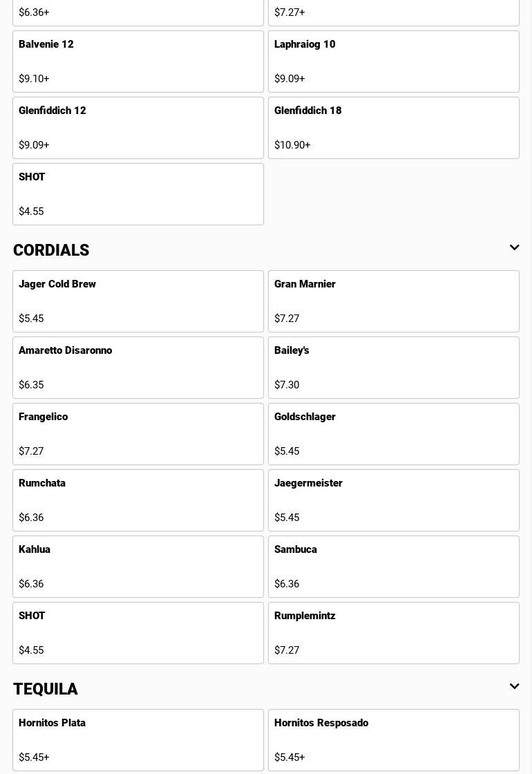Select the Sambuca item
This screenshot has height=774, width=532.
(x=394, y=567)
